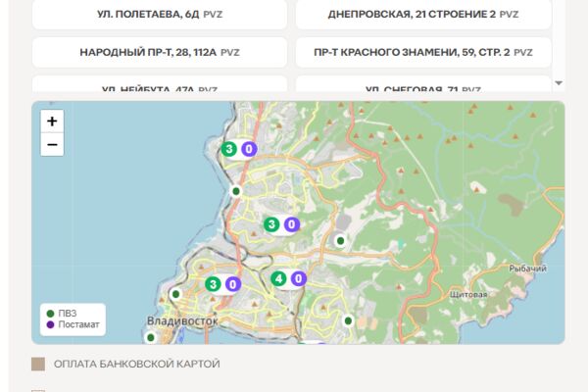Screen dimensions: 588x392
Task: Click purple 0 cluster above Владивосток label
Action: (233, 284)
